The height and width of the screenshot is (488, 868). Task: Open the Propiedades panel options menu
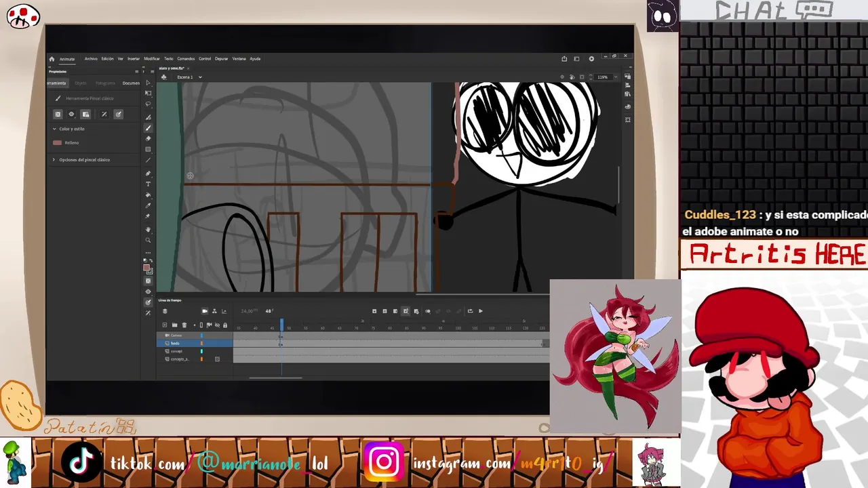coord(136,71)
